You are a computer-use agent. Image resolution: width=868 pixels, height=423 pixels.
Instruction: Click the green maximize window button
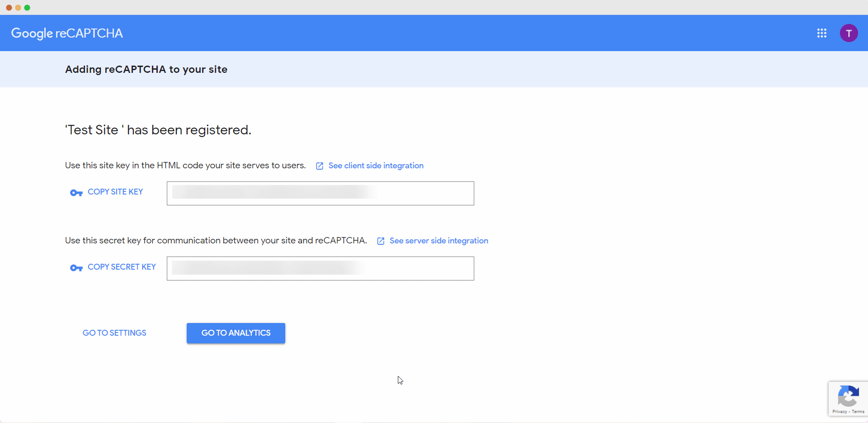click(x=27, y=8)
